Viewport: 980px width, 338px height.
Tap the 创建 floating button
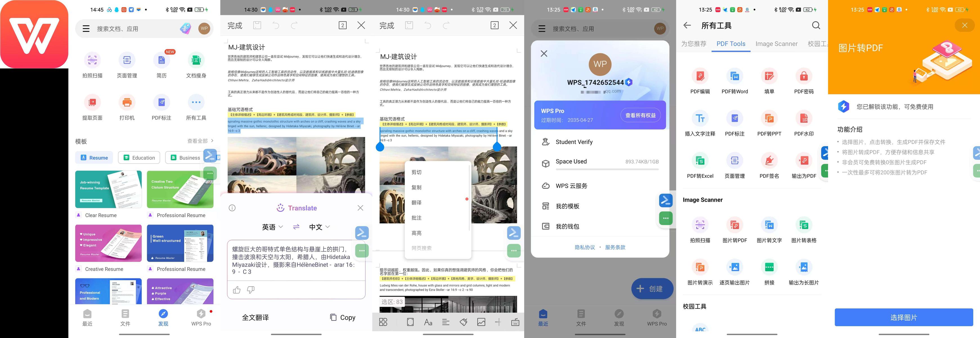(x=652, y=289)
